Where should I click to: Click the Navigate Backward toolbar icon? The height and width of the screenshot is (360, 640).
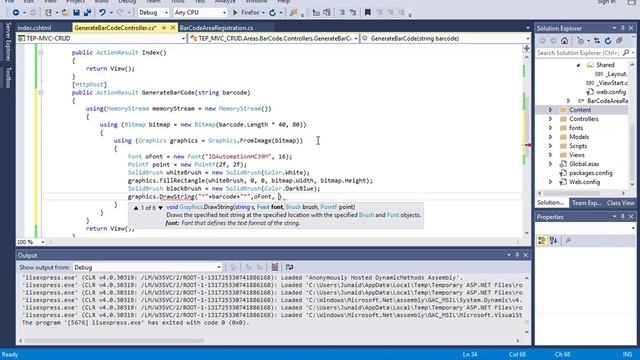(16, 13)
